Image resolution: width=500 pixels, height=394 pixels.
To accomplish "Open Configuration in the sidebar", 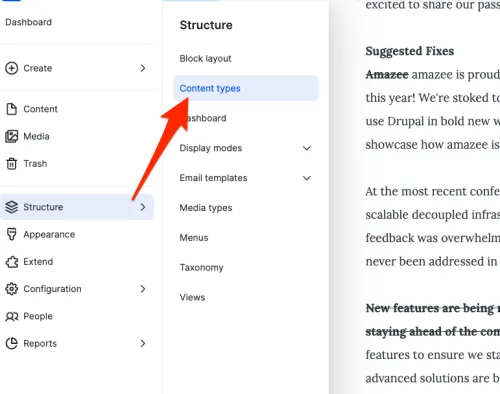I will [52, 289].
